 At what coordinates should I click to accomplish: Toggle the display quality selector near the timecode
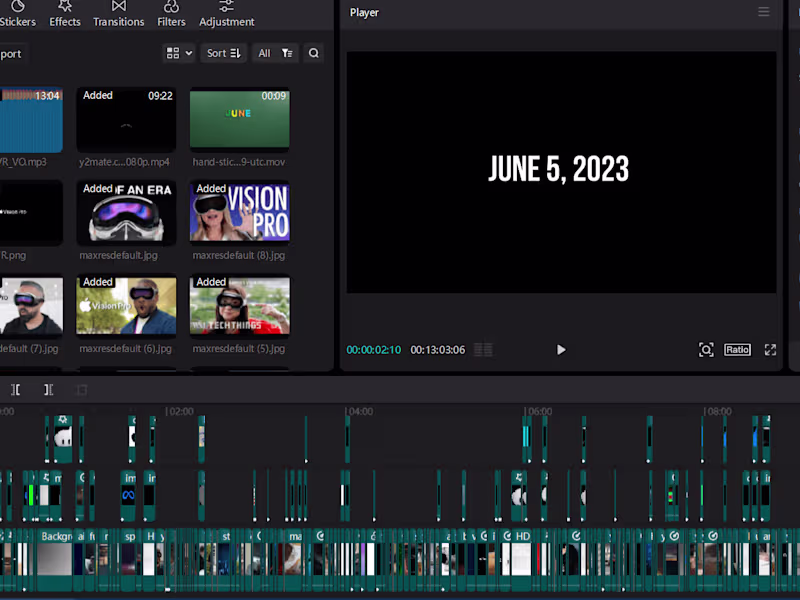click(x=482, y=349)
